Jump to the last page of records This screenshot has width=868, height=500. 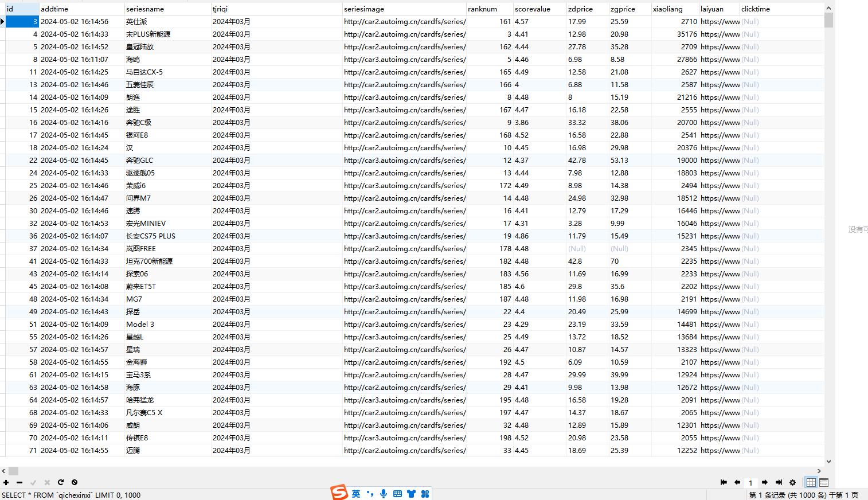tap(779, 483)
